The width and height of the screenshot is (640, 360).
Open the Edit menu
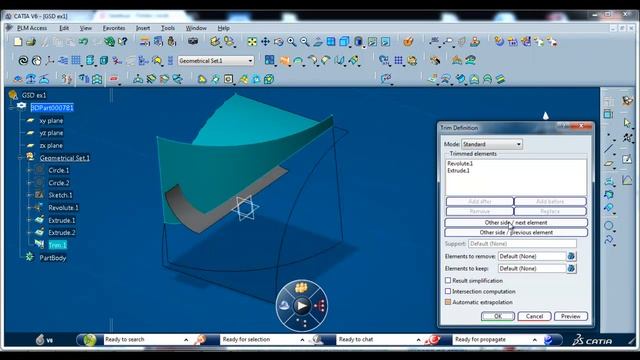click(x=64, y=28)
